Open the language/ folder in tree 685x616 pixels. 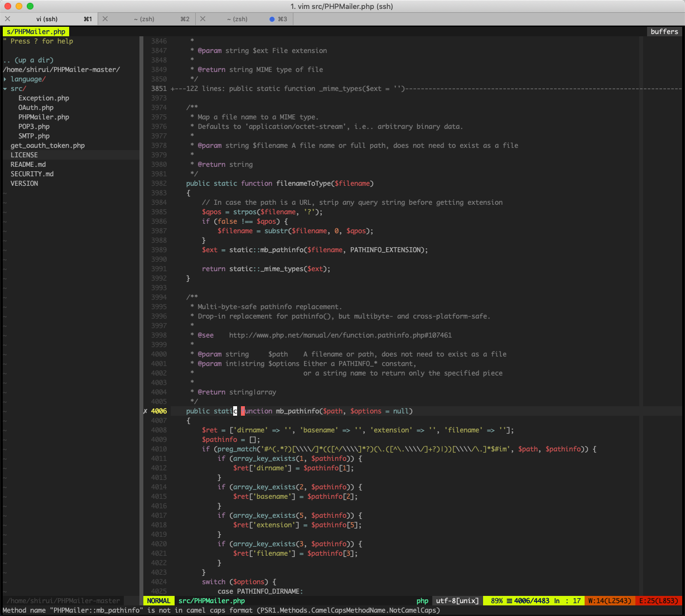pos(28,79)
